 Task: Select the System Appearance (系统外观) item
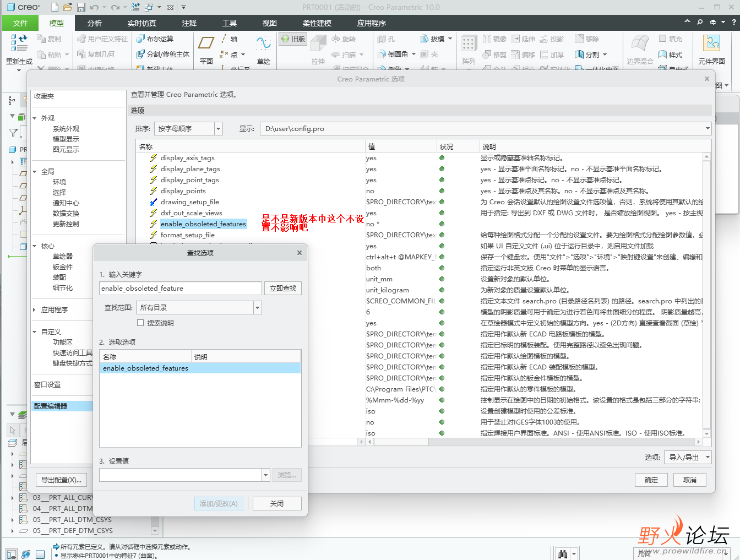click(66, 129)
